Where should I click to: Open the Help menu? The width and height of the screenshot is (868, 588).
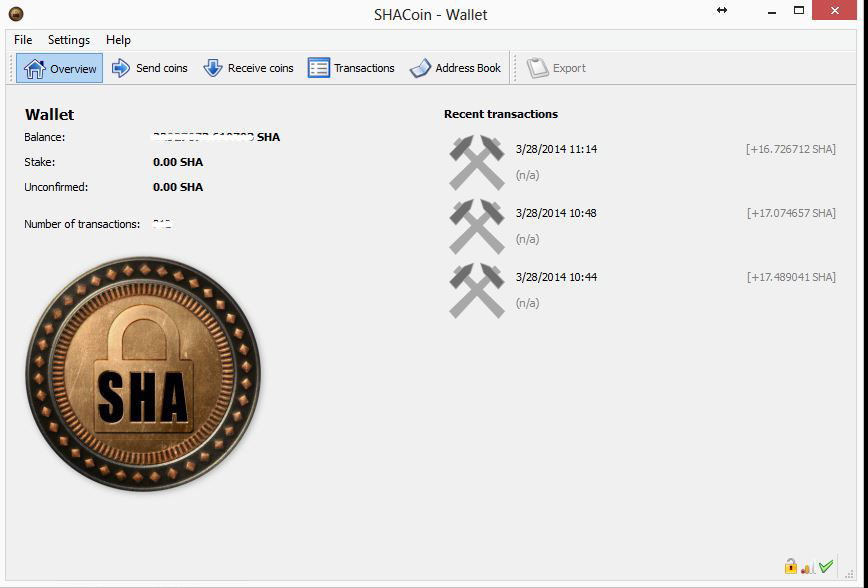click(x=118, y=40)
